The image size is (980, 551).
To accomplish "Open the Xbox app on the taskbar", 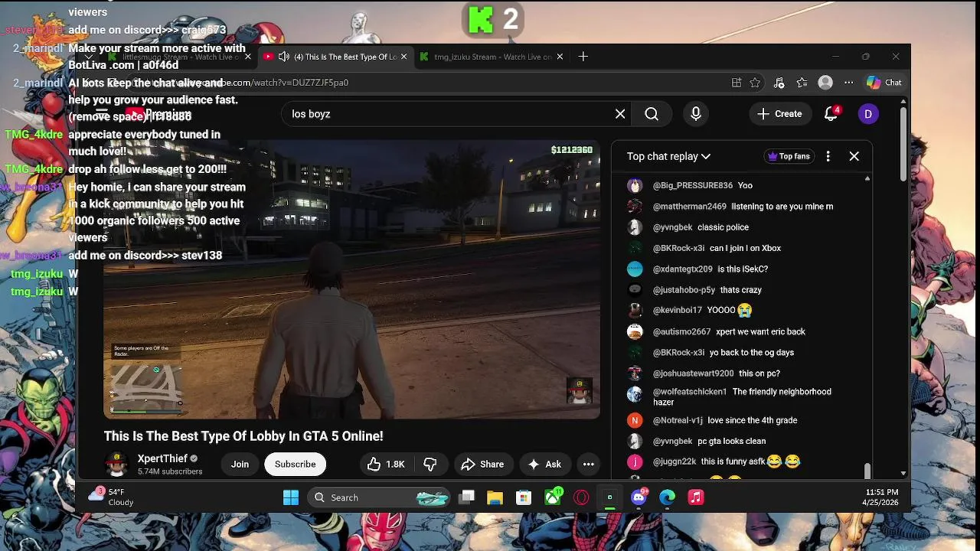I will (x=553, y=497).
